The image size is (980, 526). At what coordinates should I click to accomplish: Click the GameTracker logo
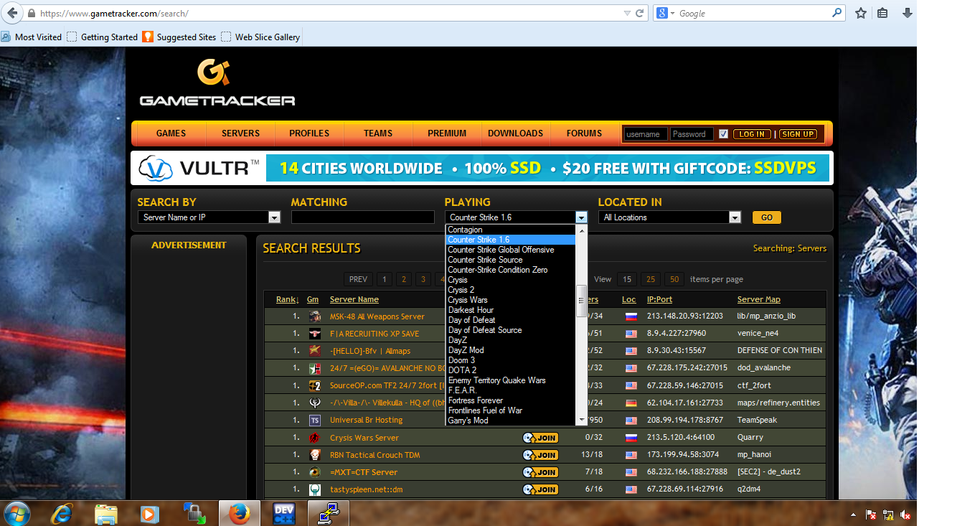(x=217, y=83)
